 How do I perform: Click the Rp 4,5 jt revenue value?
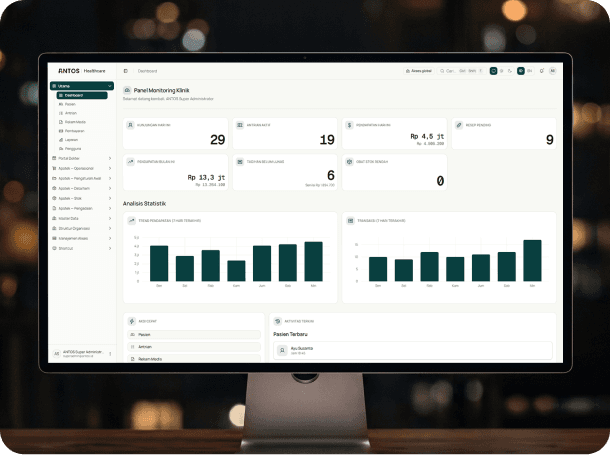point(427,136)
